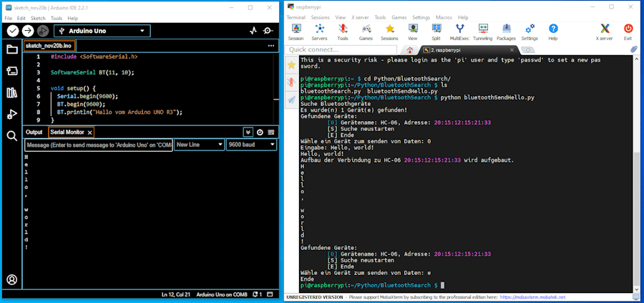Toggle the Debug sidebar panel
This screenshot has width=644, height=303.
11,114
